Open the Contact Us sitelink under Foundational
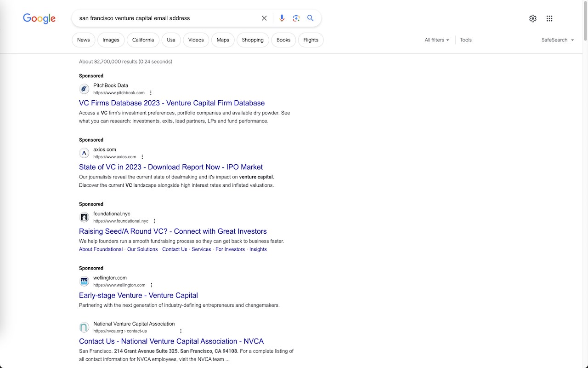 point(175,249)
